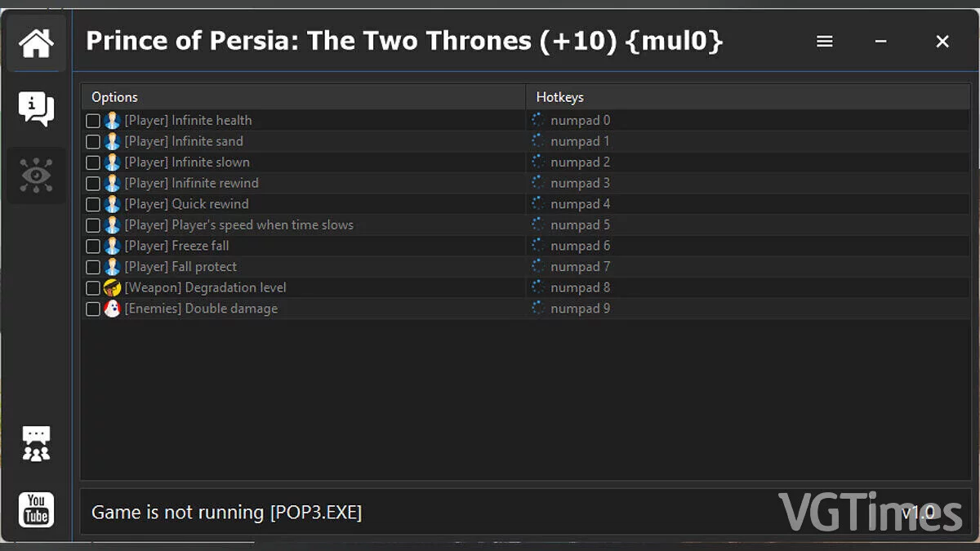The height and width of the screenshot is (551, 980).
Task: Click the Options column header
Action: (x=114, y=96)
